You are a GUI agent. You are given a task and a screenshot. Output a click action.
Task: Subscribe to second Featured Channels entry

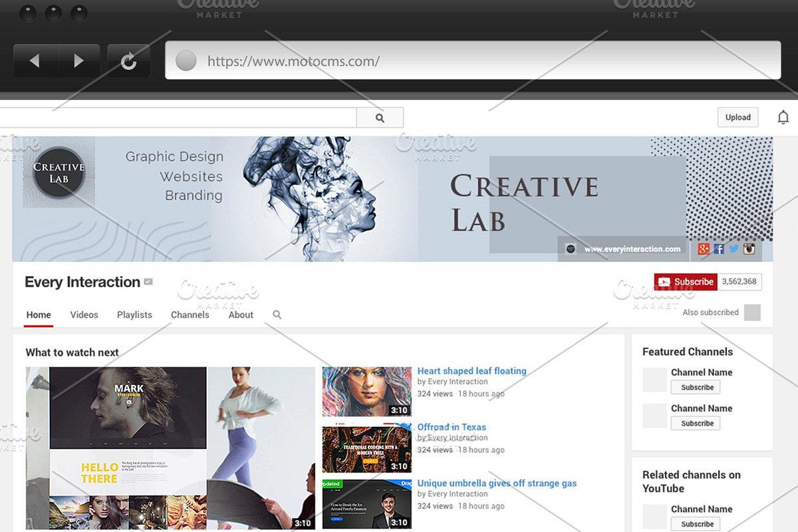click(x=696, y=423)
